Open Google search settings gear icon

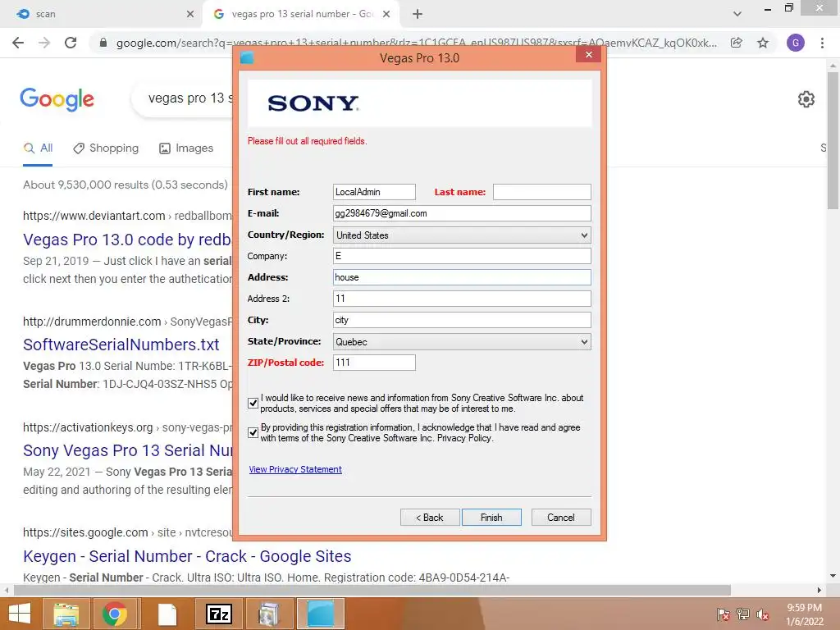[x=806, y=99]
